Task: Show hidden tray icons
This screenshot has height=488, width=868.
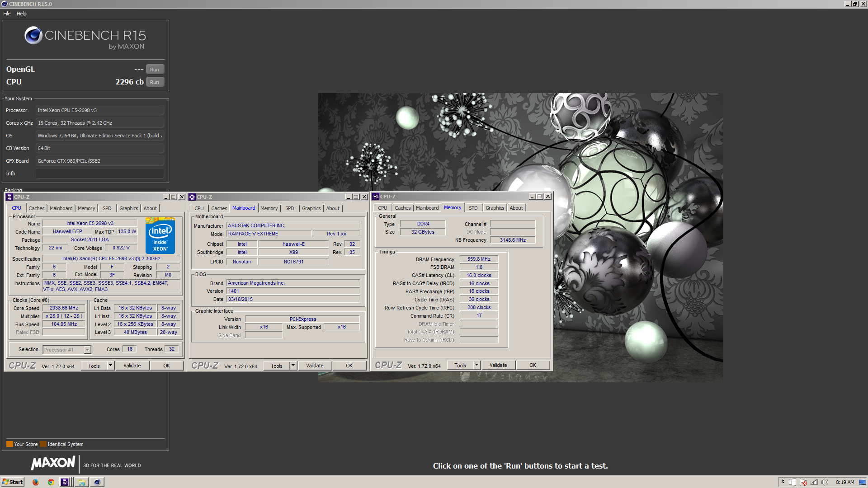Action: click(x=783, y=482)
